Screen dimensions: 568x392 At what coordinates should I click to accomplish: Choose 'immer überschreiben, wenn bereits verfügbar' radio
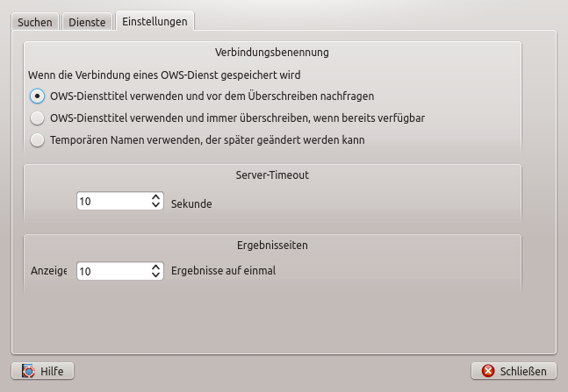pyautogui.click(x=37, y=118)
